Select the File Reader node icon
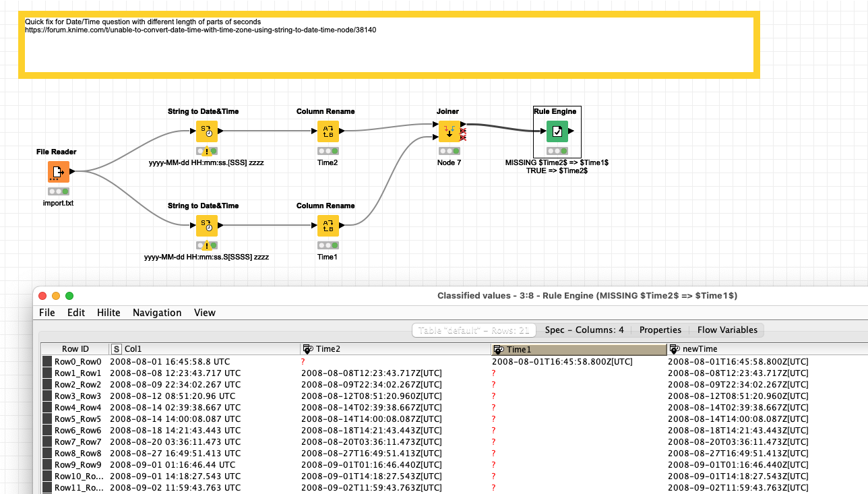This screenshot has height=494, width=868. point(59,172)
